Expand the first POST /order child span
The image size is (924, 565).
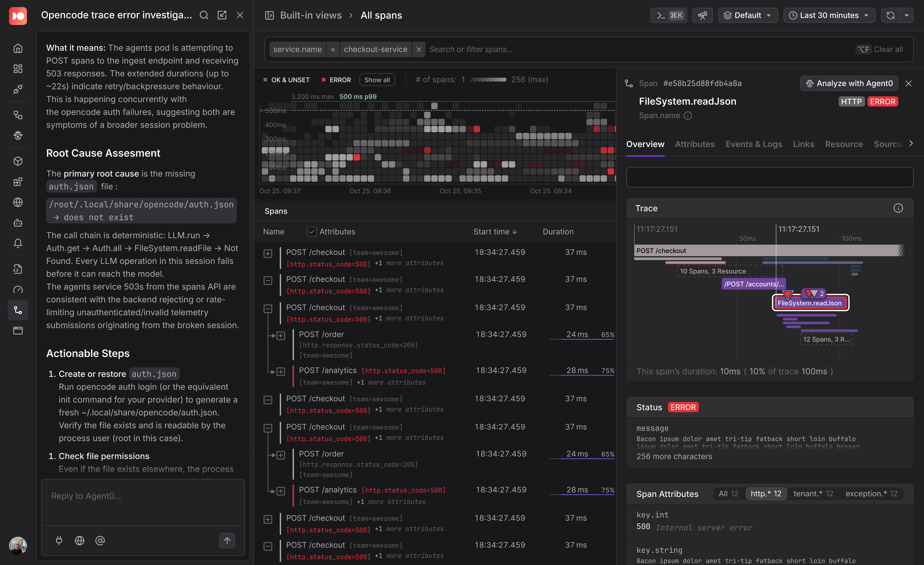(281, 335)
